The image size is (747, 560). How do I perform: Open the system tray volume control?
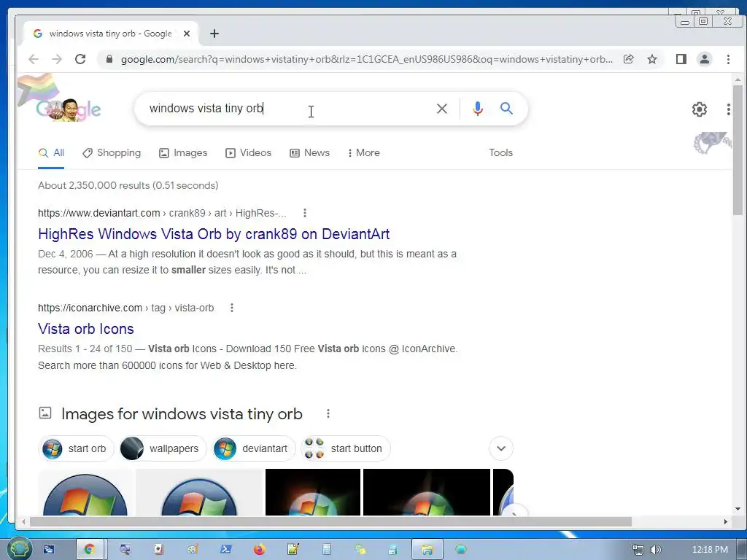(x=656, y=550)
